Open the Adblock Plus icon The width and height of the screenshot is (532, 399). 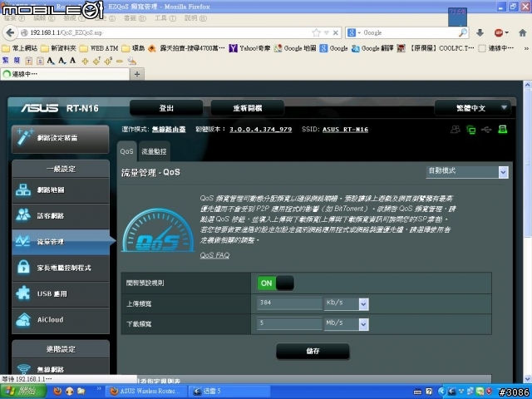coord(499,32)
